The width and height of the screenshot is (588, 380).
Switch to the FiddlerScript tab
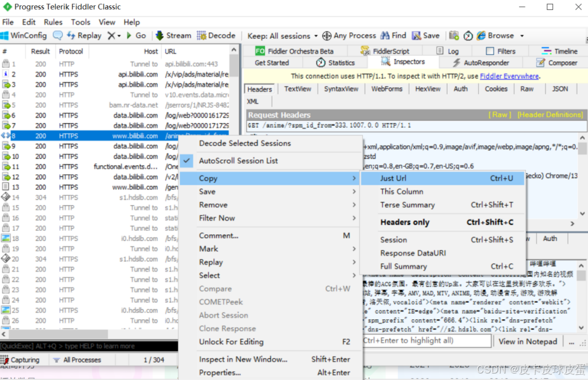(x=385, y=51)
